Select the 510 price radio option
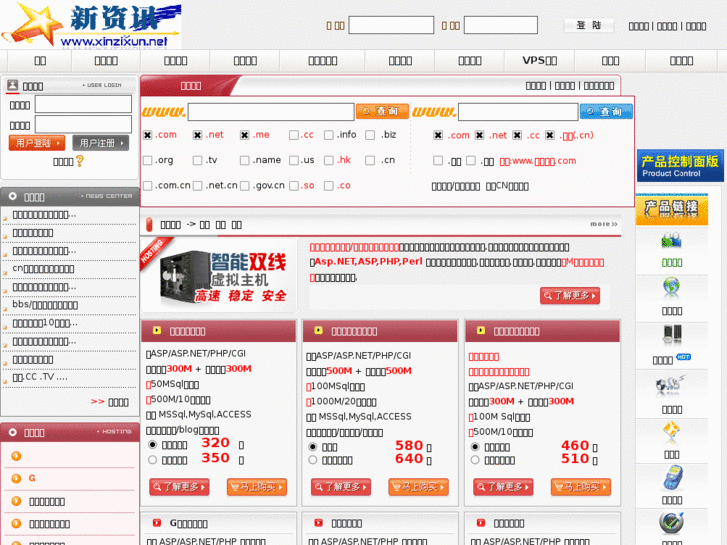Screen dimensions: 727x545 [x=475, y=460]
